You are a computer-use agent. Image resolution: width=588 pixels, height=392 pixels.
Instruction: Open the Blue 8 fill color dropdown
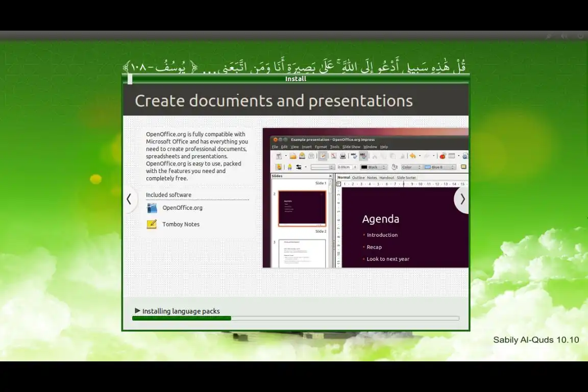click(x=440, y=167)
